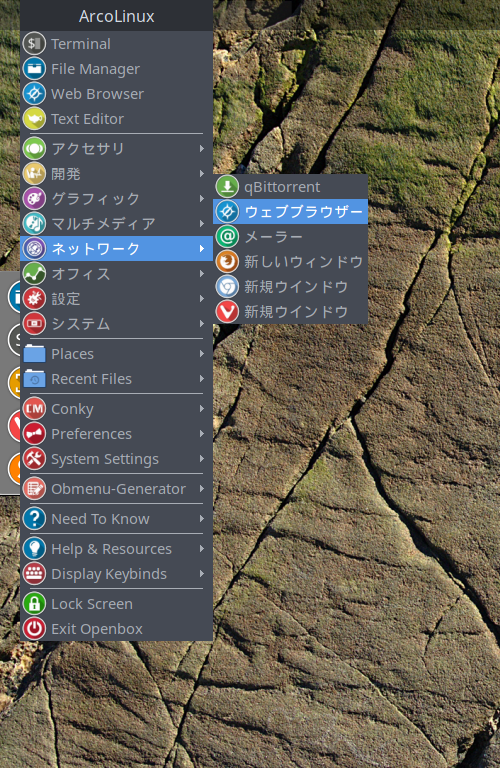The width and height of the screenshot is (500, 768).
Task: Click the Chromium icon beside 新規ウインドウ
Action: click(227, 287)
